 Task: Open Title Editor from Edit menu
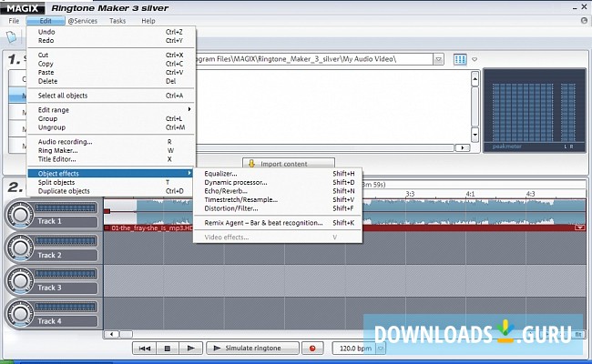pos(111,159)
